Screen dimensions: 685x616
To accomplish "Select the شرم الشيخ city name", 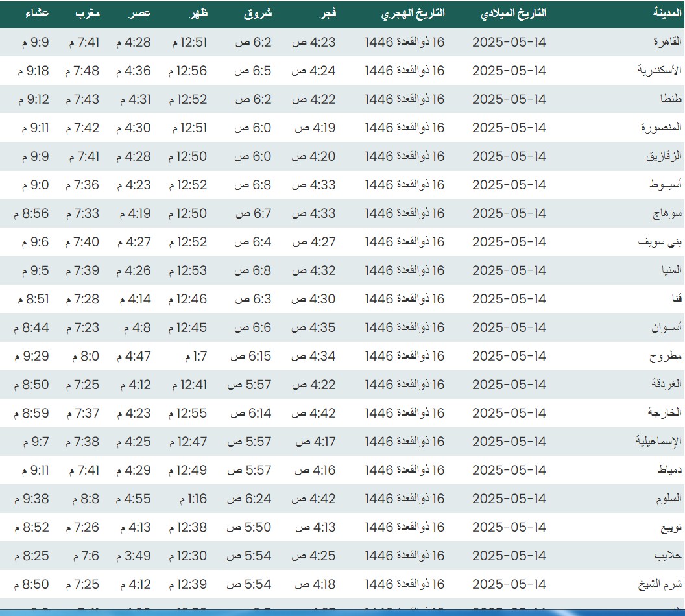I will [660, 584].
